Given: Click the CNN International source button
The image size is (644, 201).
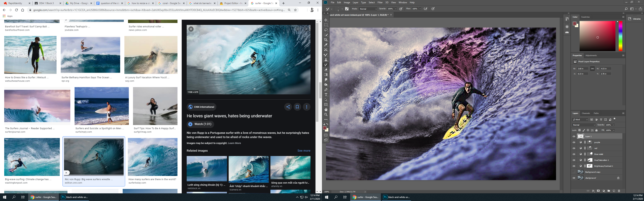Looking at the screenshot, I should (x=201, y=107).
